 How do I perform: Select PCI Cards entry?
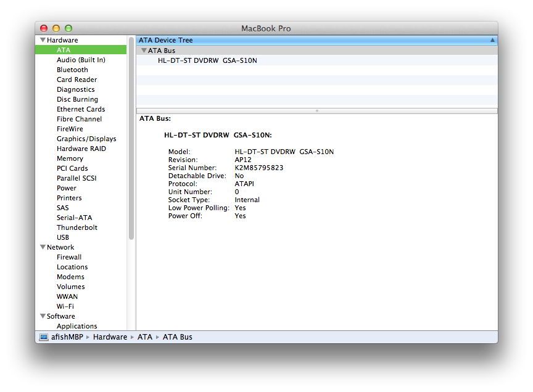click(x=72, y=168)
